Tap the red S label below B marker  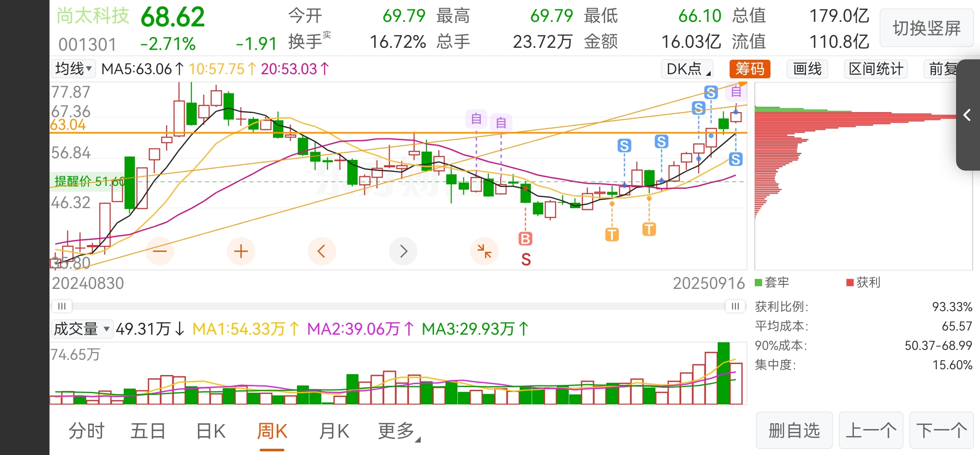tap(526, 260)
